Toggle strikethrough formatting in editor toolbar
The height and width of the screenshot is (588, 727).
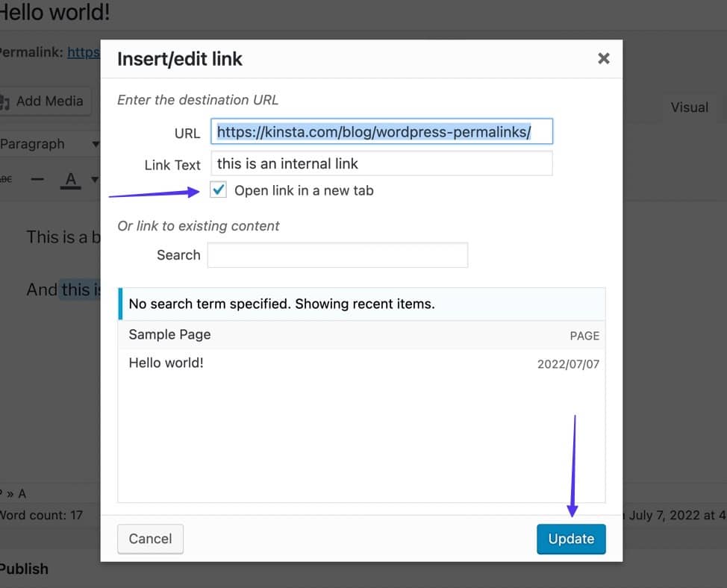pos(6,179)
